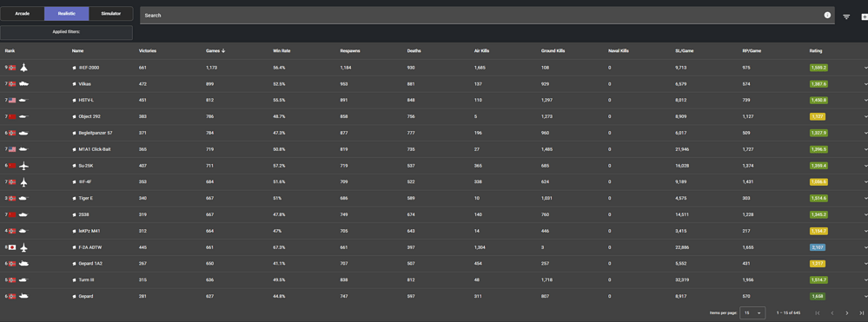Image resolution: width=868 pixels, height=322 pixels.
Task: Jump to last results page
Action: coord(861,313)
